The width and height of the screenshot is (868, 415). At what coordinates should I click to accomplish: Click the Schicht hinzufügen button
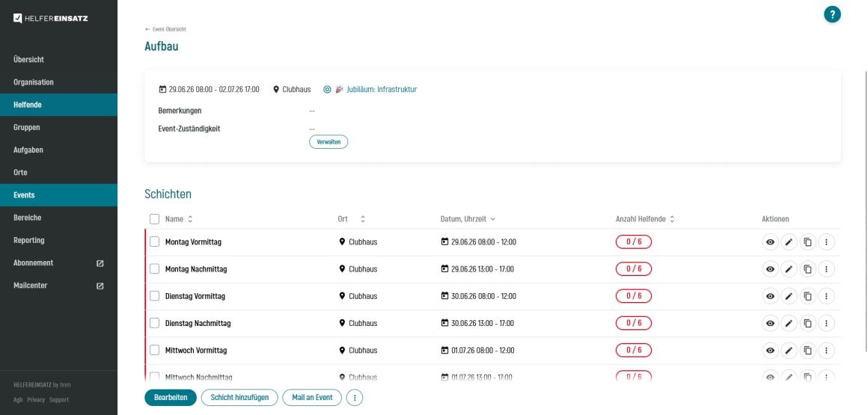click(x=239, y=398)
